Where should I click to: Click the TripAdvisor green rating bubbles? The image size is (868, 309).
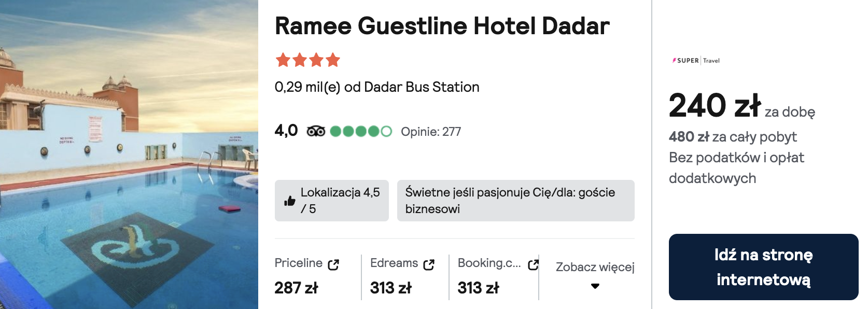[x=361, y=131]
